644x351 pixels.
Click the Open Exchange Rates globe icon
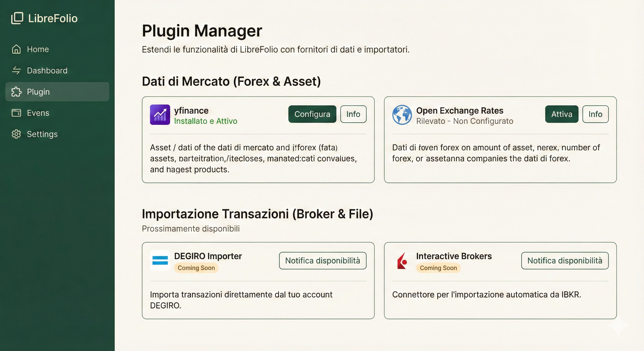click(402, 115)
